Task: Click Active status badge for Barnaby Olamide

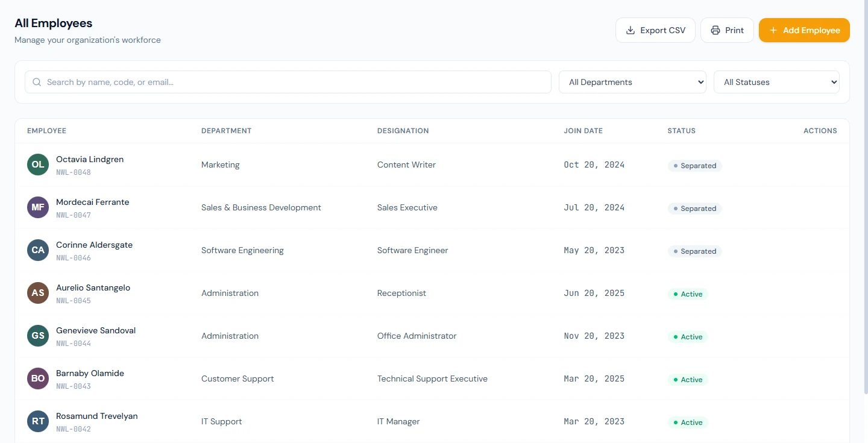Action: coord(688,380)
